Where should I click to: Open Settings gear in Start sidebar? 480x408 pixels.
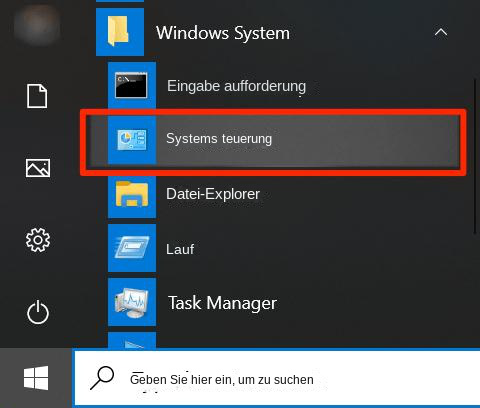click(x=38, y=240)
